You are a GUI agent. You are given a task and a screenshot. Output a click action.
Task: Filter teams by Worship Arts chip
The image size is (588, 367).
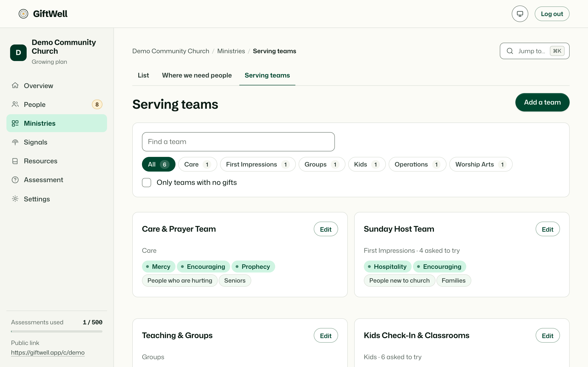click(x=481, y=164)
